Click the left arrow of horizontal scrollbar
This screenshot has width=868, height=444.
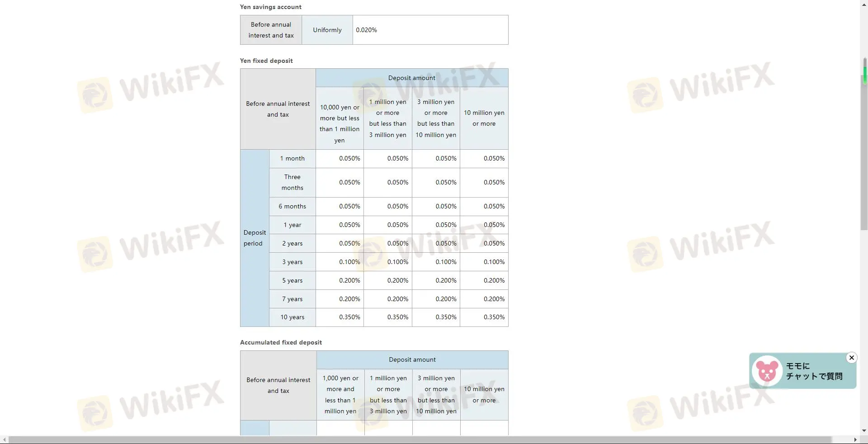4,439
